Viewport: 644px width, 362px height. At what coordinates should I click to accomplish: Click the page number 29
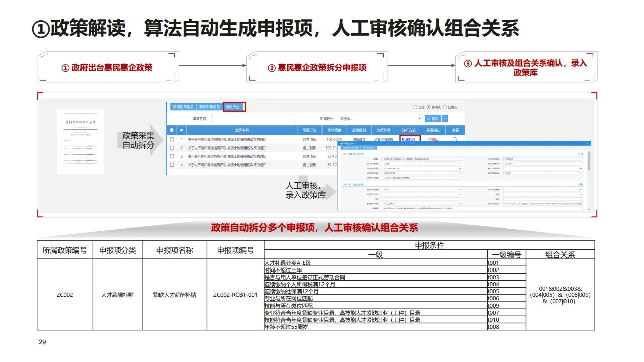[x=42, y=342]
